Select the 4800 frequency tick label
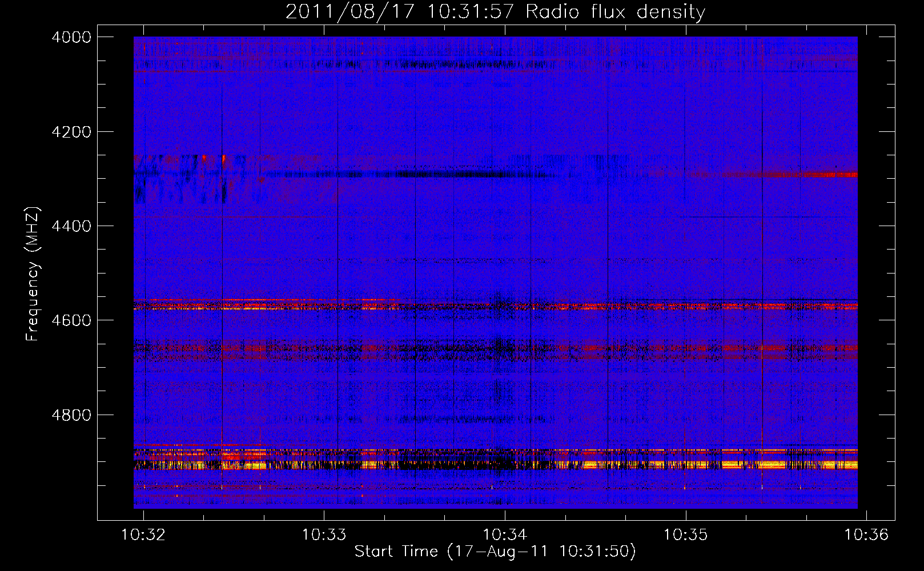Viewport: 924px width, 571px height. tap(71, 415)
